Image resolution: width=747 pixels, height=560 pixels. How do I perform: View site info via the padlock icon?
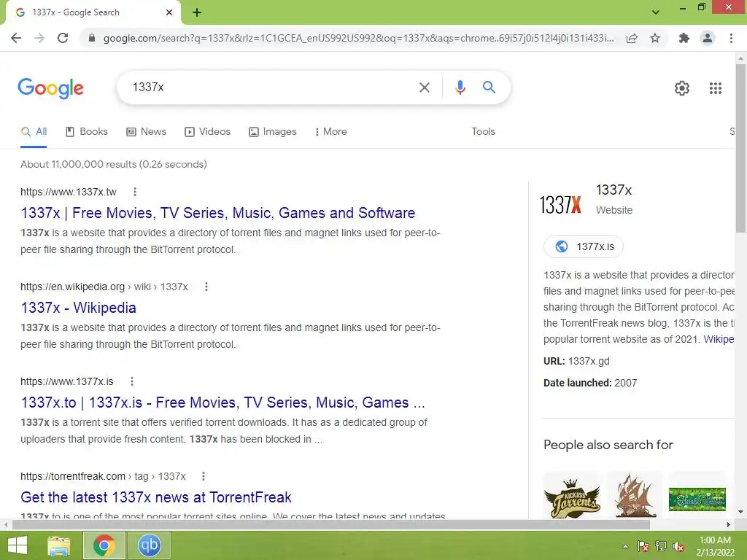pos(91,38)
